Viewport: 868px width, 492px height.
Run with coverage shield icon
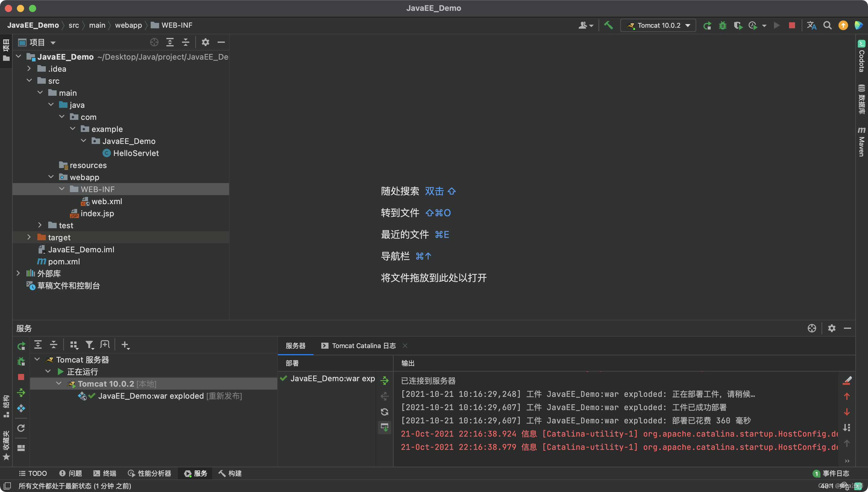[737, 25]
